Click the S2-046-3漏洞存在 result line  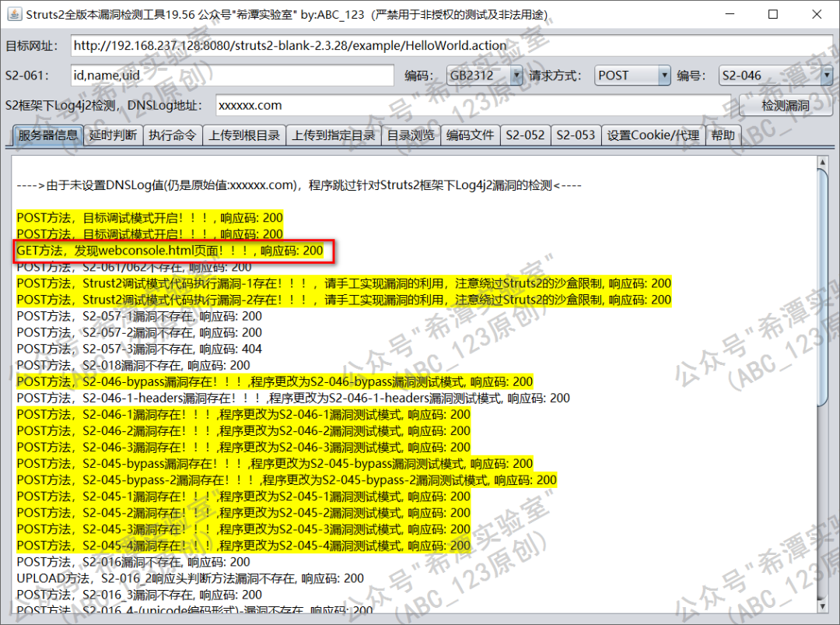pyautogui.click(x=243, y=448)
